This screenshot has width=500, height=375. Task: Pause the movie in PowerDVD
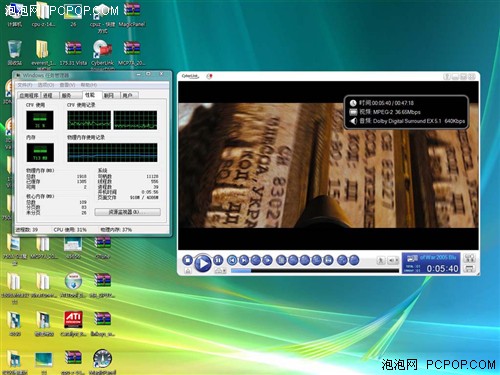(218, 260)
